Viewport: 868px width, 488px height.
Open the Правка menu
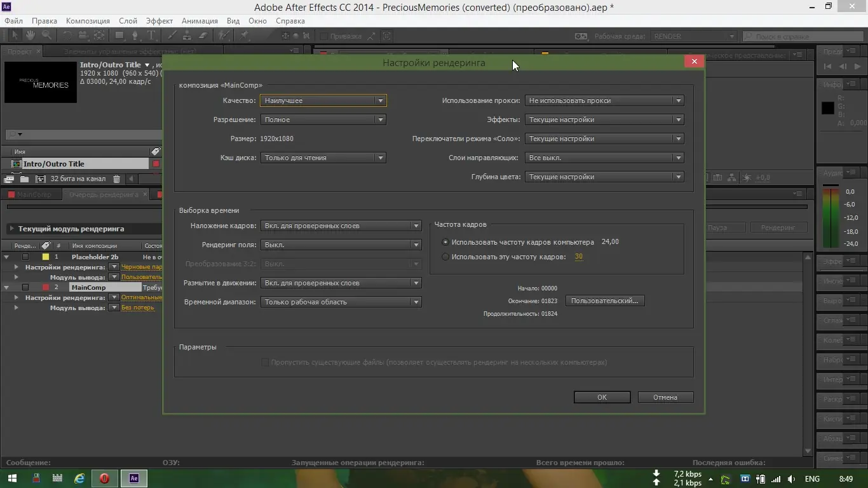[44, 21]
